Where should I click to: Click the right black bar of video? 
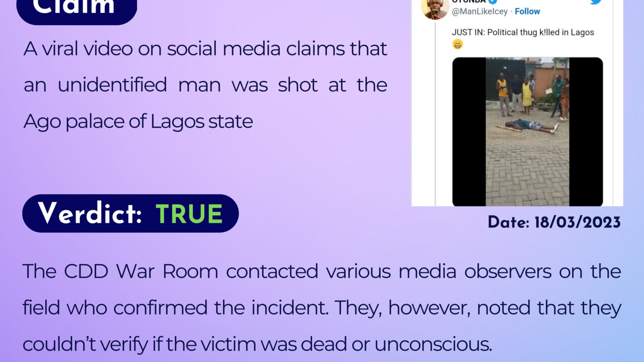click(x=586, y=131)
